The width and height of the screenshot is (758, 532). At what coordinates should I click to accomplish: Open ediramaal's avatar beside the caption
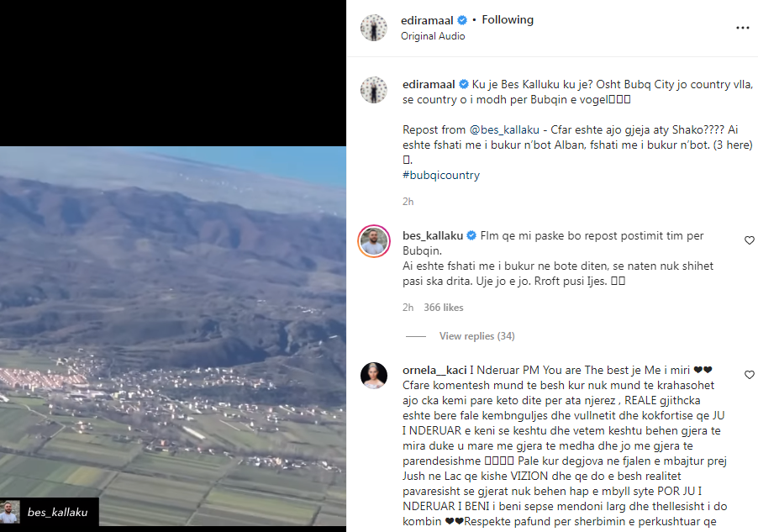pos(373,90)
